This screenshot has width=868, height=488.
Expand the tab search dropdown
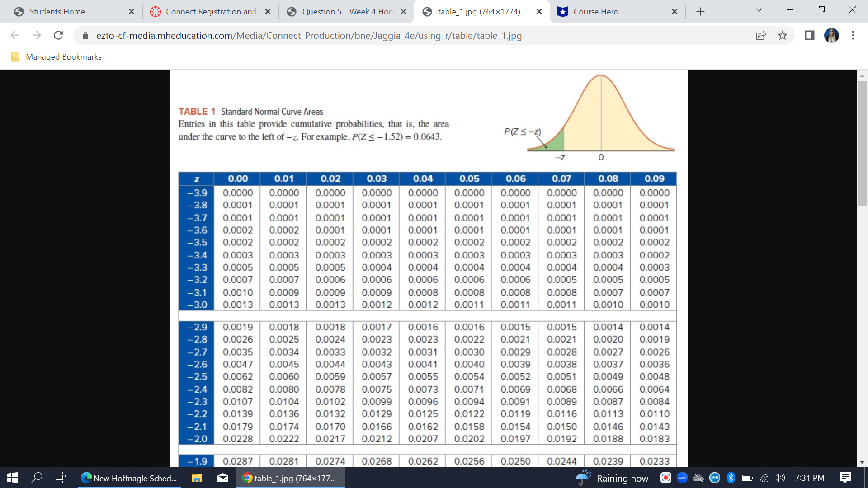[759, 10]
